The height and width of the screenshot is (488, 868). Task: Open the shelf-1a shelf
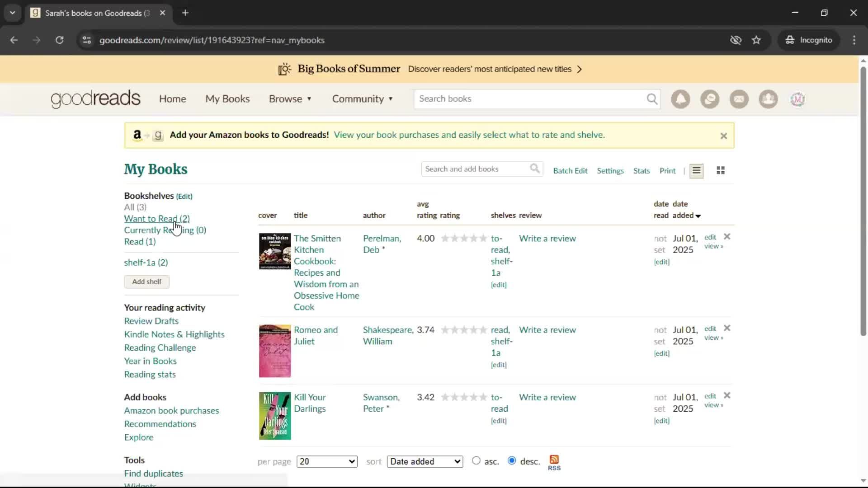[x=146, y=263]
